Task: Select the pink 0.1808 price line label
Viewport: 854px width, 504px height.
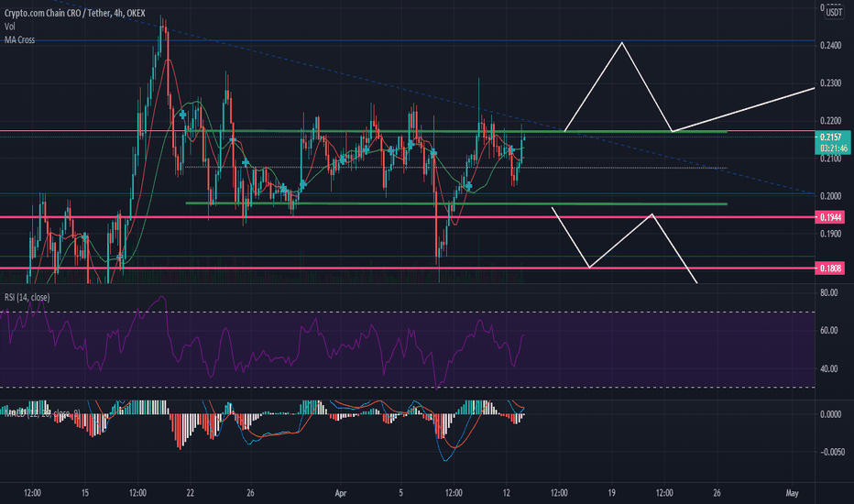Action: pos(829,268)
